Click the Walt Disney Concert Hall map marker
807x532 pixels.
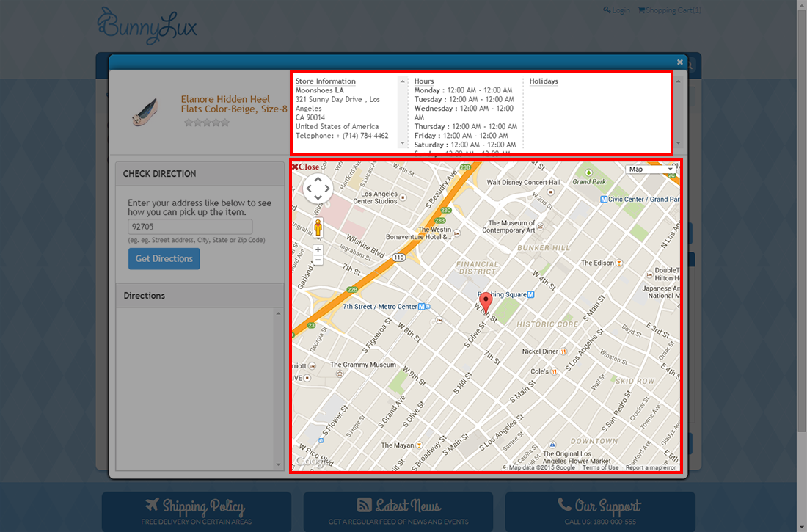tap(551, 192)
